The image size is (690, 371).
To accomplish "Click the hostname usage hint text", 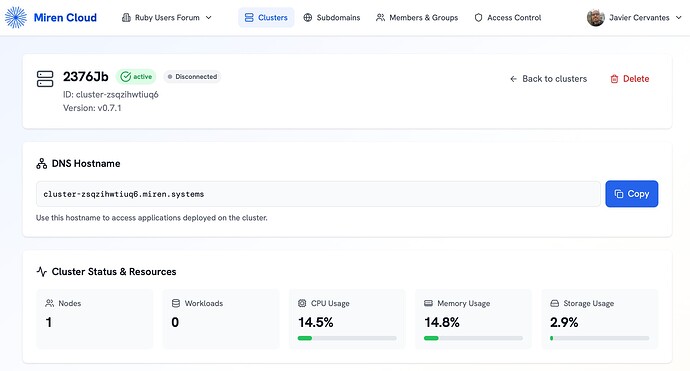I will pos(151,218).
